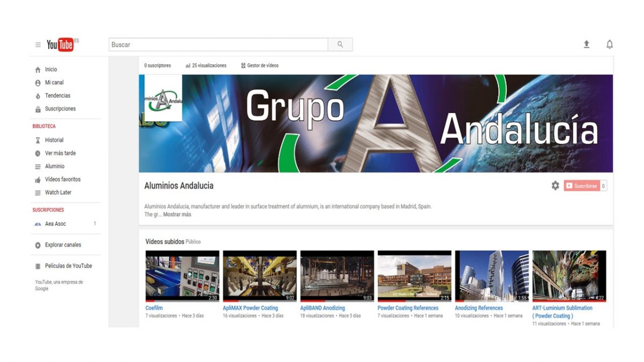Open Tendencias in the sidebar
Image resolution: width=644 pixels, height=362 pixels.
click(x=57, y=95)
